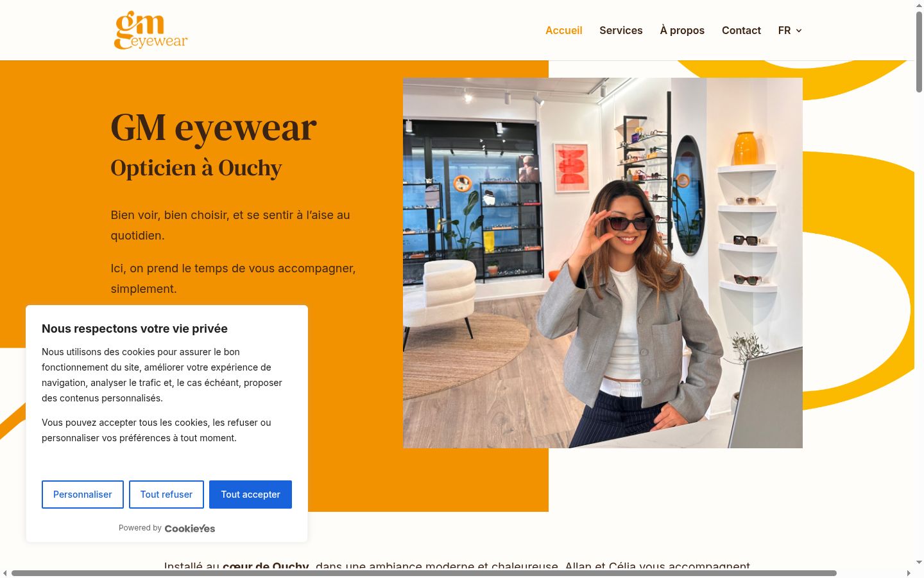
Task: Click the shop photo of woman with sunglasses
Action: (603, 263)
